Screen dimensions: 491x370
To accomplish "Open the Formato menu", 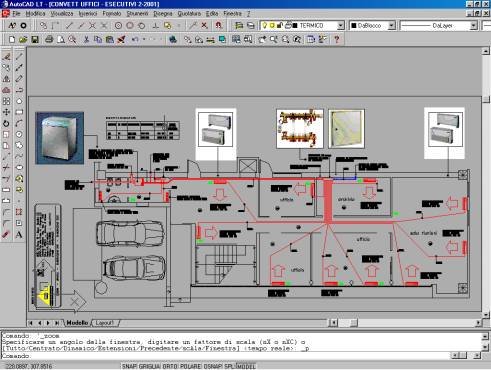I will (112, 14).
